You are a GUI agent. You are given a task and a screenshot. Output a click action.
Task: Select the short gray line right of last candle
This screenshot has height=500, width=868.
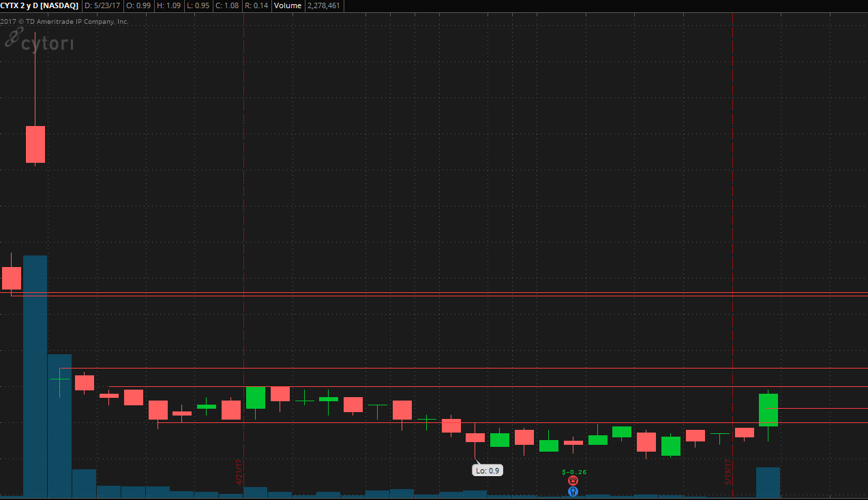point(823,408)
